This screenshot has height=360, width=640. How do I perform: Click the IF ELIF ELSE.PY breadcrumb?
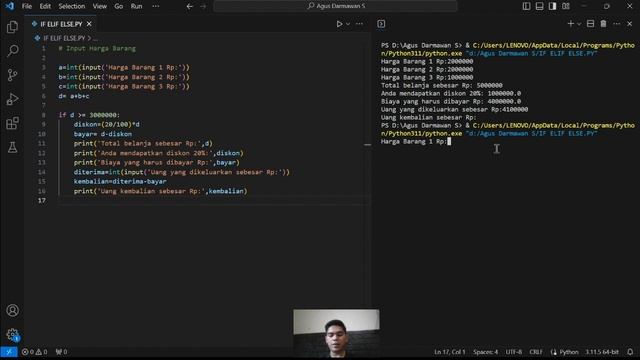tap(64, 38)
